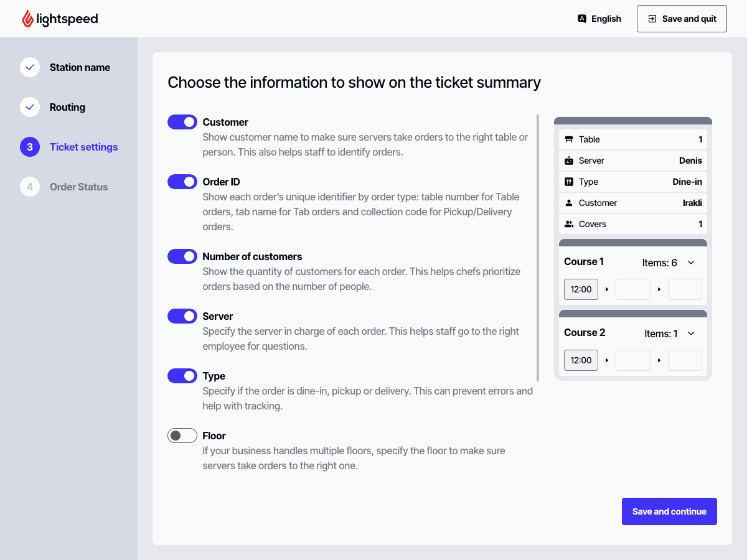This screenshot has height=560, width=747.
Task: Click the settings list vertical scrollbar
Action: click(x=538, y=248)
